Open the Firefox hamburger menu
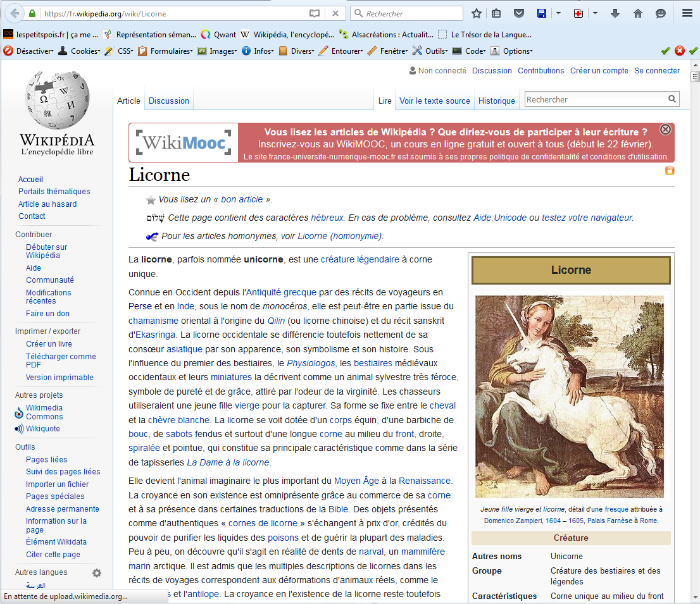The height and width of the screenshot is (604, 700). [687, 13]
